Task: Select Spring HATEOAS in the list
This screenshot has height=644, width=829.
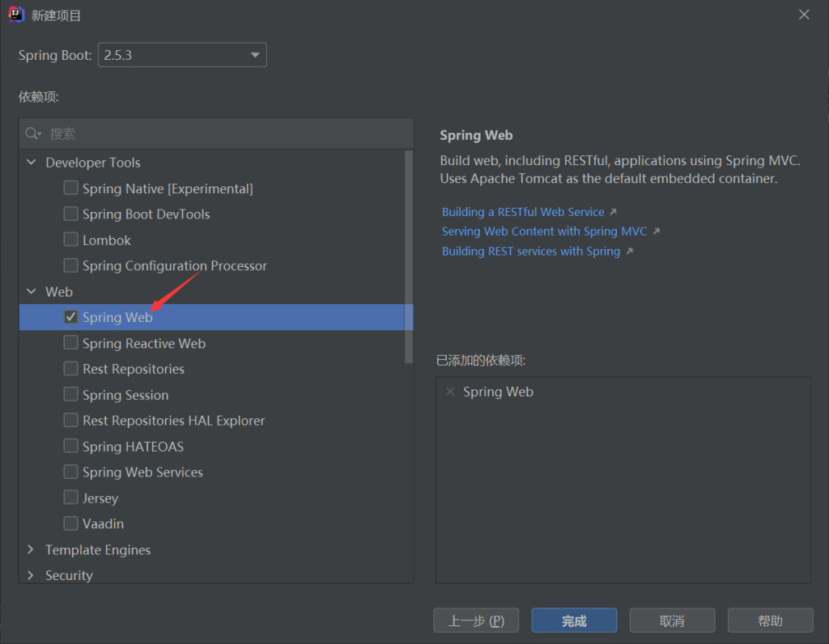Action: coord(133,447)
